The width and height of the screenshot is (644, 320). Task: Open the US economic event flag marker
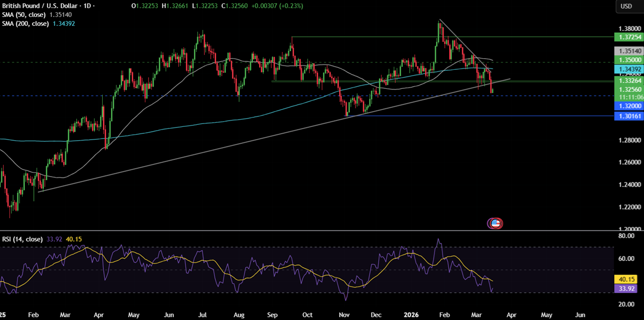495,223
